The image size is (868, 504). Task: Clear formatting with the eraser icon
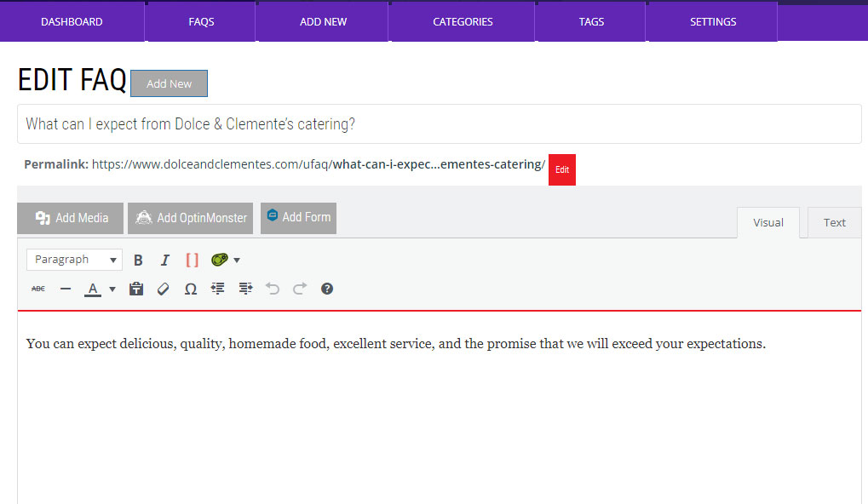coord(164,289)
